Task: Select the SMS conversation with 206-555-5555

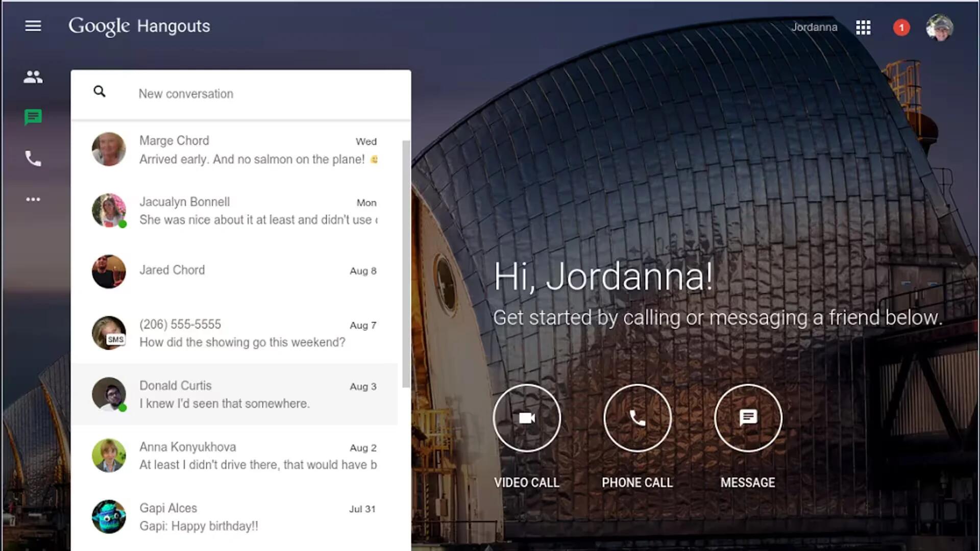Action: coord(242,333)
